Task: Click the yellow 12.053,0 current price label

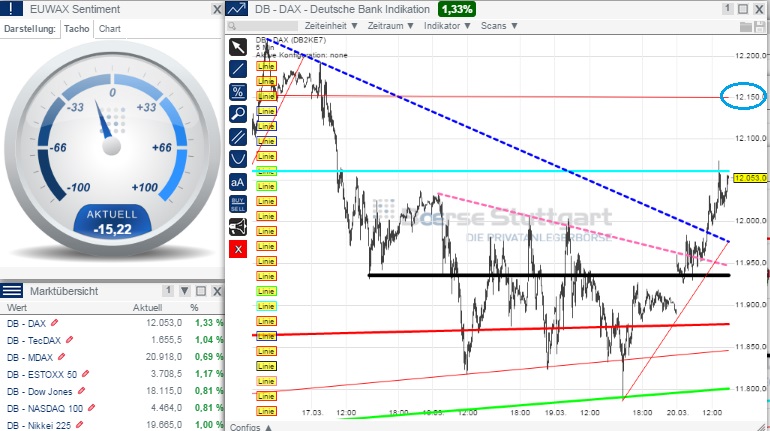Action: (750, 178)
